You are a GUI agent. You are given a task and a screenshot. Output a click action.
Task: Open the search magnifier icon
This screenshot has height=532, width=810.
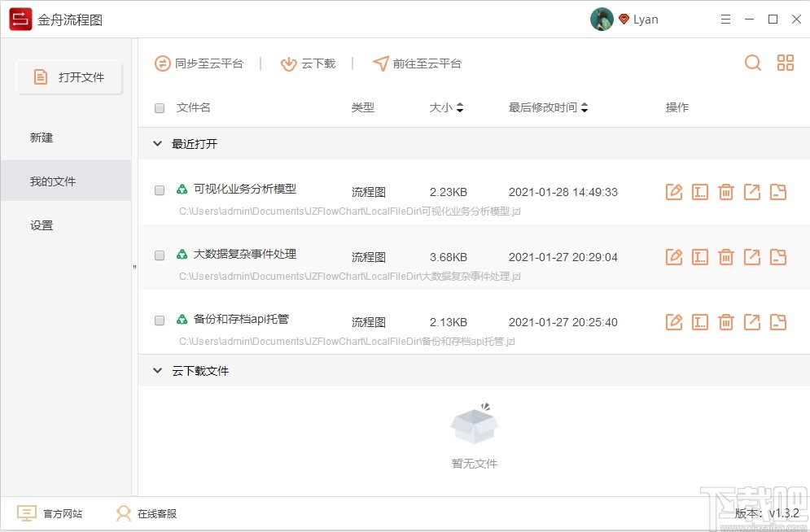752,63
